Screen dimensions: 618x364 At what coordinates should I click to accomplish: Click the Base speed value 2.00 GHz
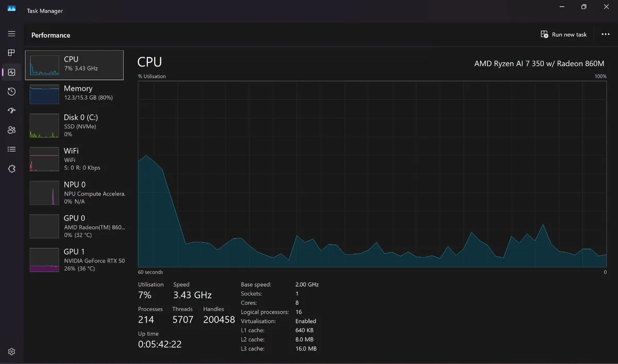point(307,285)
